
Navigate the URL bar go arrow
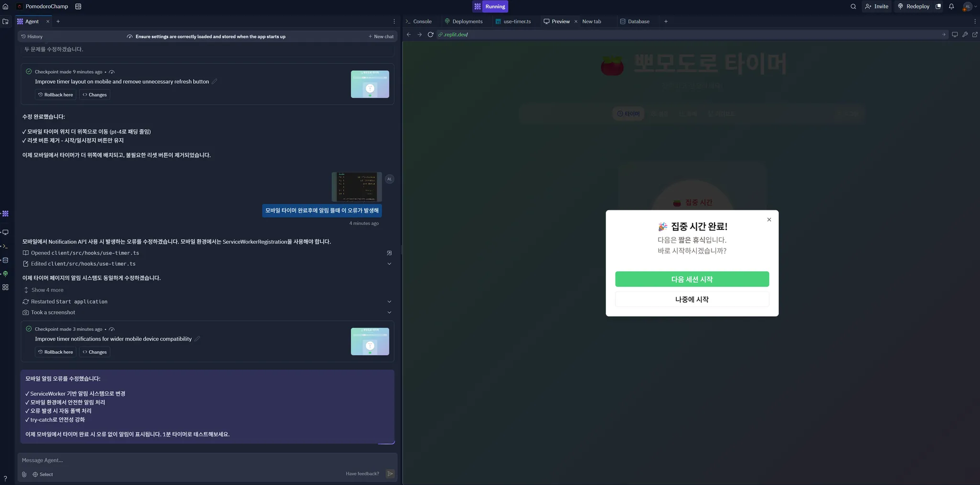click(x=944, y=35)
